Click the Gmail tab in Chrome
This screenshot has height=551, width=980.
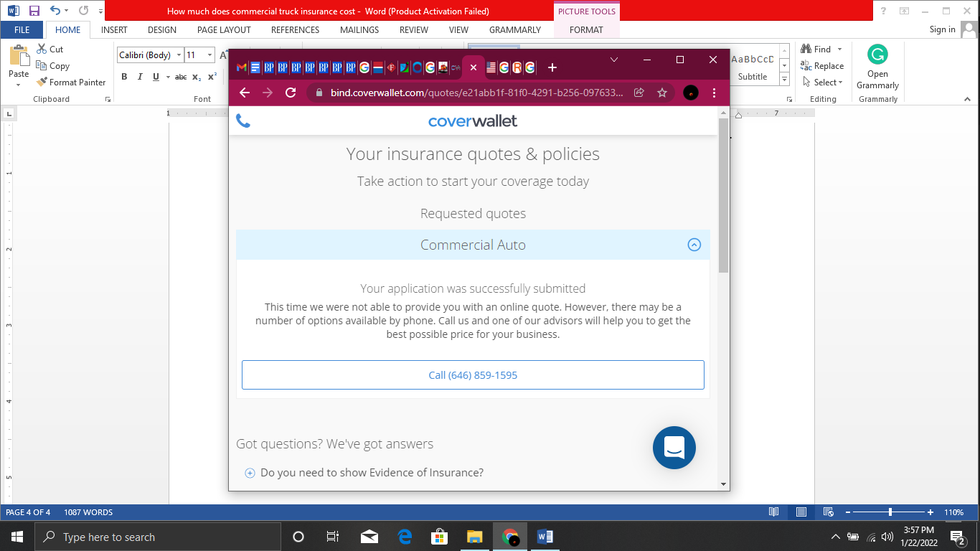pos(241,67)
